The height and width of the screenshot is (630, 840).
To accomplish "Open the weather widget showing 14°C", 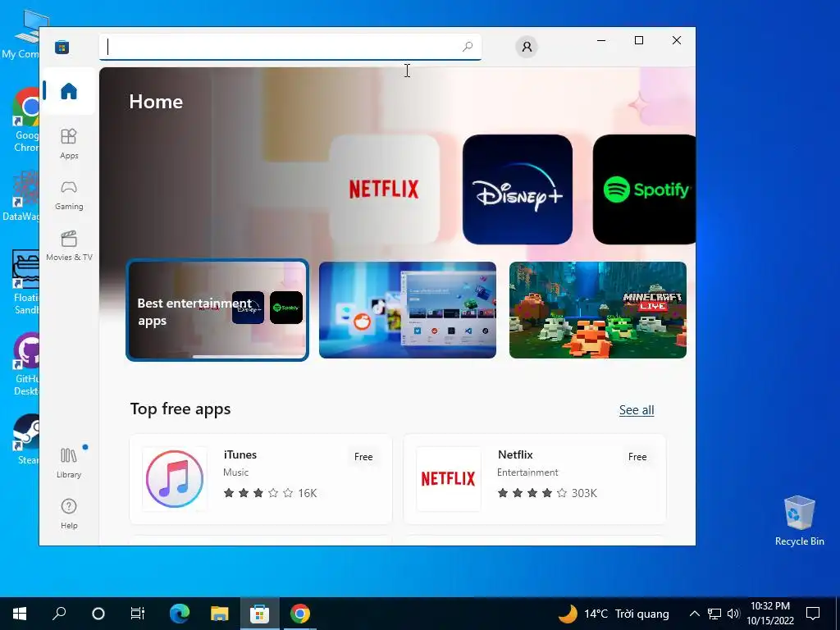I will pyautogui.click(x=614, y=614).
